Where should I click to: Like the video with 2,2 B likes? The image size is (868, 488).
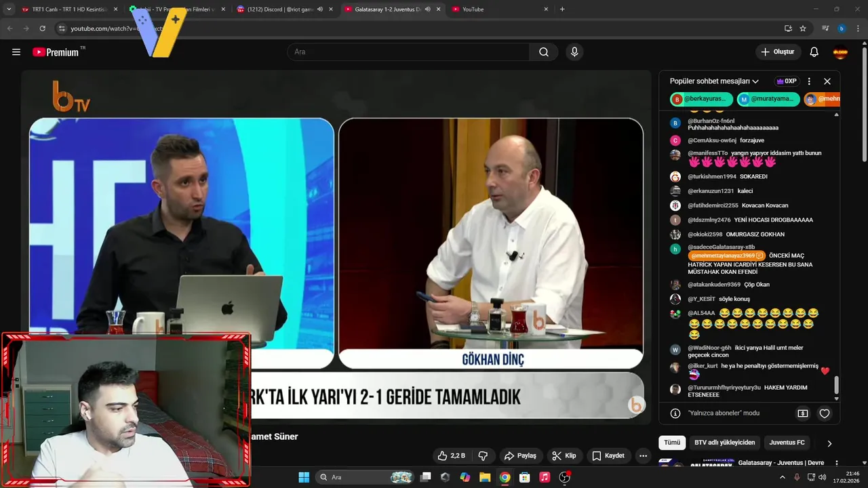tap(452, 455)
